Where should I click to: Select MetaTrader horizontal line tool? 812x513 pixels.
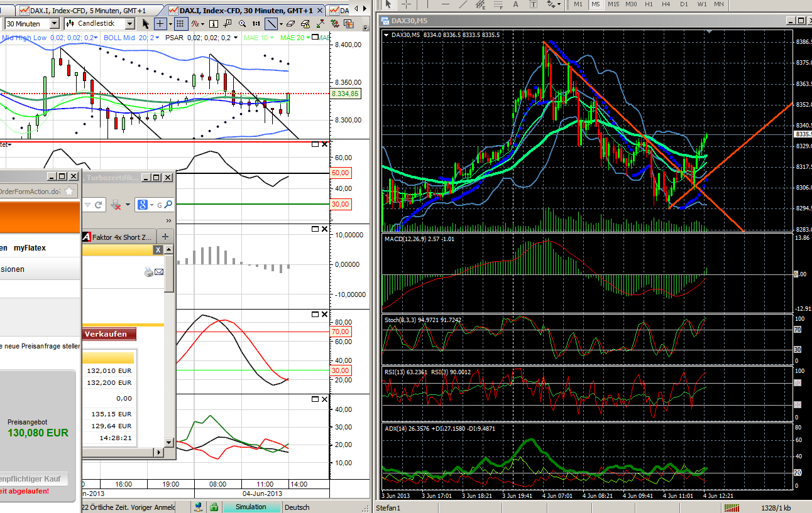(x=446, y=4)
